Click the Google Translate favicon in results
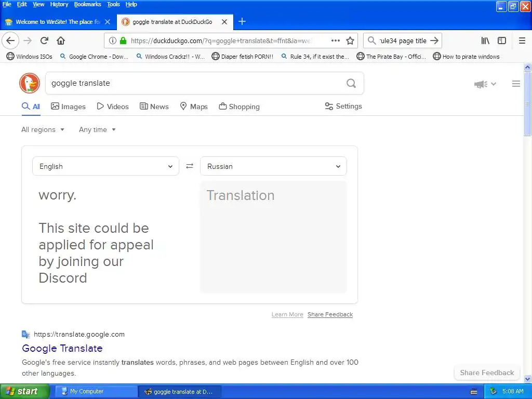 click(x=26, y=334)
